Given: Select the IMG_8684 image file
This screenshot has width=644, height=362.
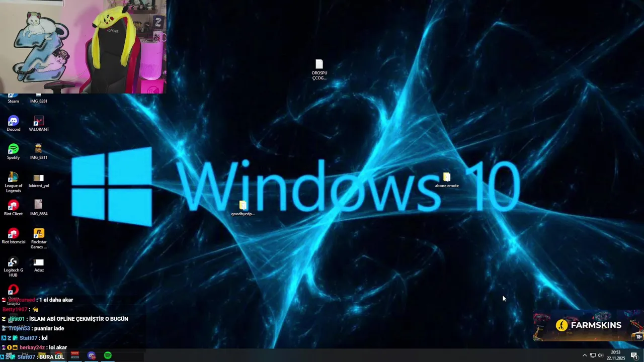Looking at the screenshot, I should (39, 208).
